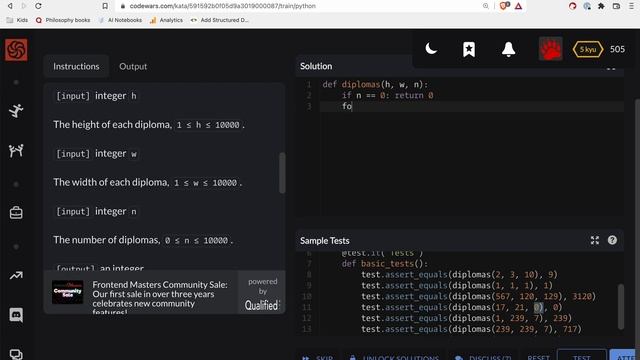Click the zoom magnifier icon in address bar
Screen dimensions: 640x360
485,6
